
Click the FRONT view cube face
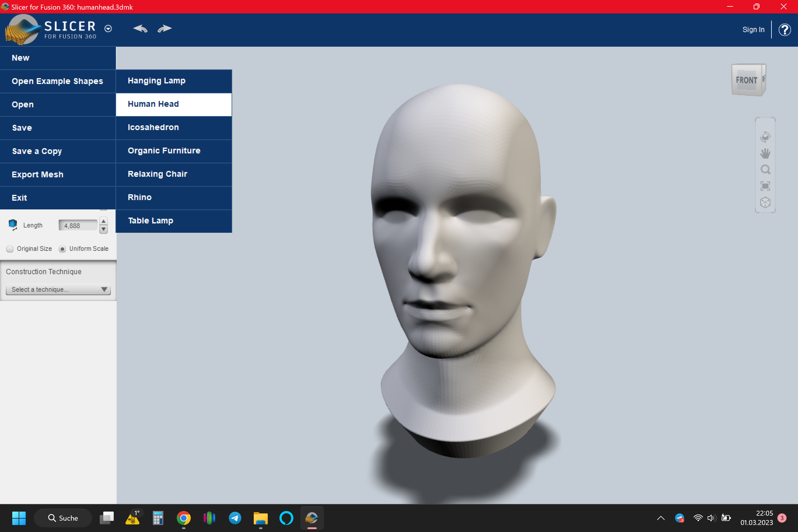[746, 80]
